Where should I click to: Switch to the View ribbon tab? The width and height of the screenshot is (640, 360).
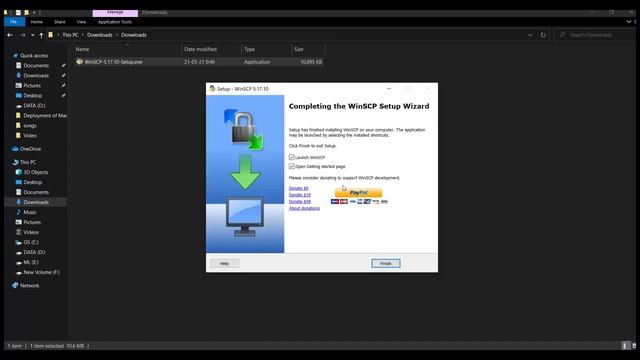point(81,22)
